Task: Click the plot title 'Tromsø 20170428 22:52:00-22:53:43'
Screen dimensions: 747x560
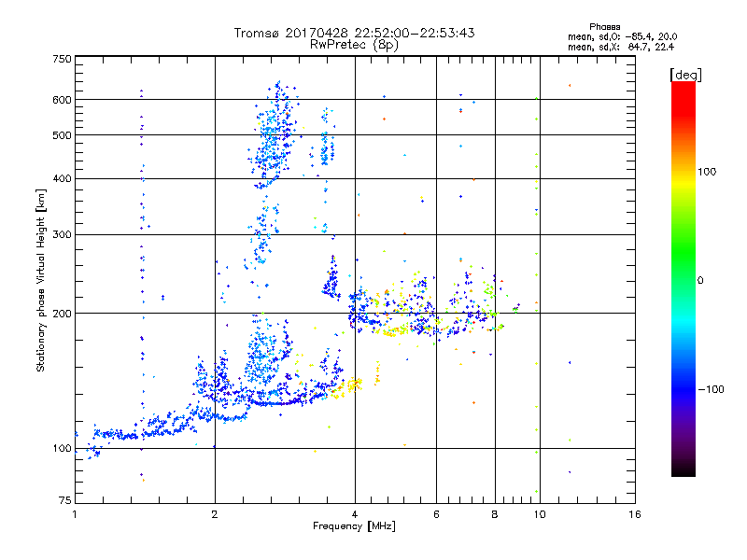Action: pos(354,33)
